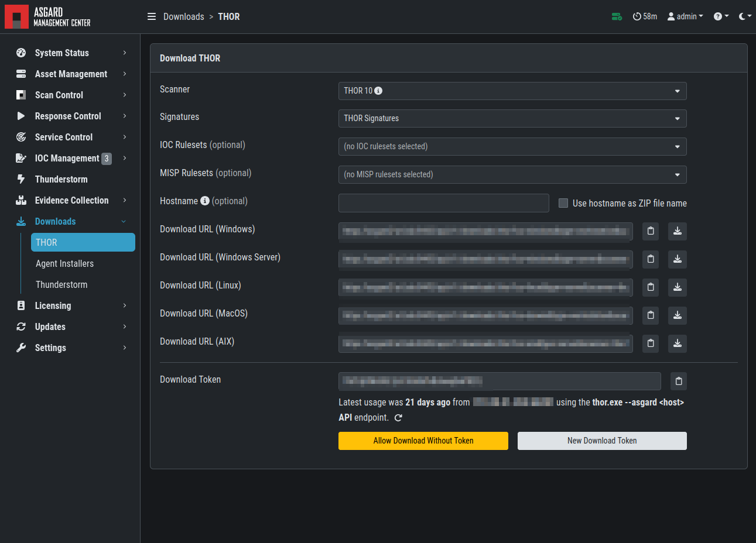This screenshot has height=543, width=756.
Task: Click the IOC Management badge 3
Action: click(x=107, y=159)
